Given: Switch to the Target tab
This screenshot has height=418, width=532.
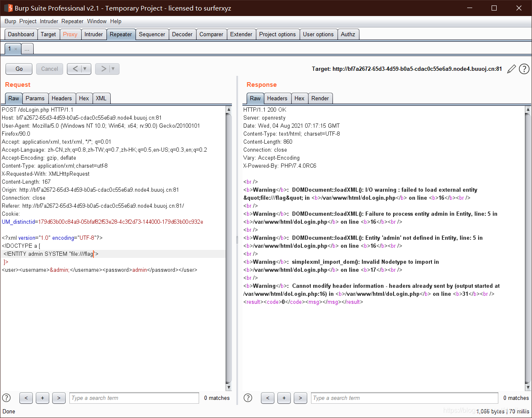Looking at the screenshot, I should pos(48,35).
